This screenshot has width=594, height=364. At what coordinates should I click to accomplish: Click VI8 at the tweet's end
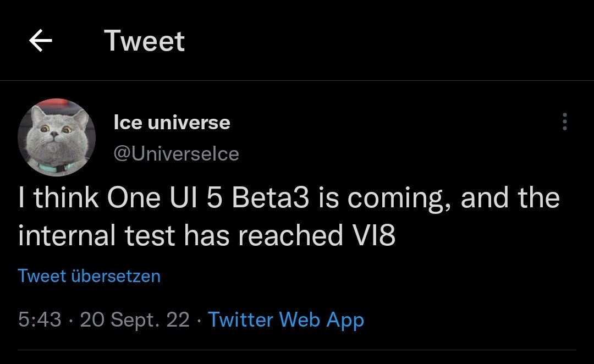pyautogui.click(x=373, y=235)
